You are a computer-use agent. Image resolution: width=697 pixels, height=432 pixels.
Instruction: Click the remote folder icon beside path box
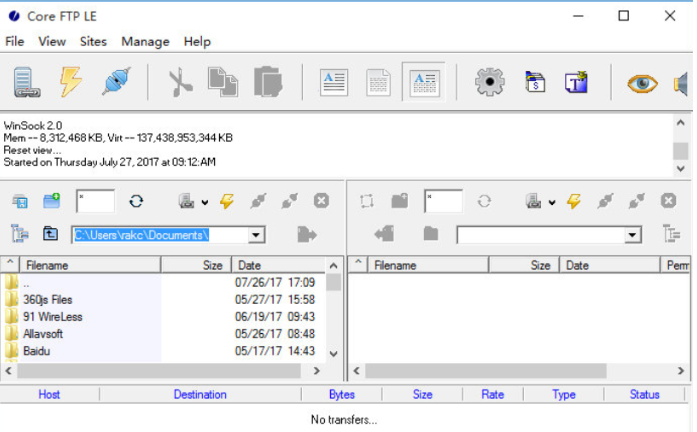click(431, 233)
